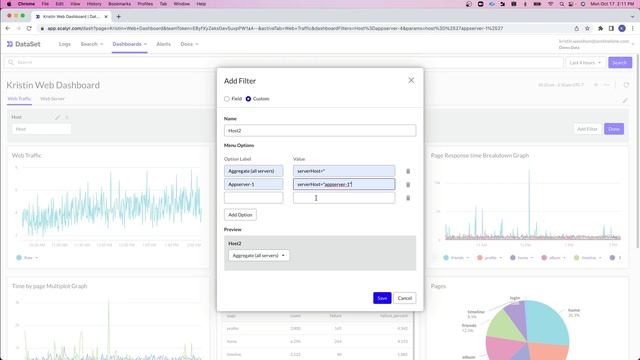
Task: Click the Appserver-1 option label field
Action: 253,184
